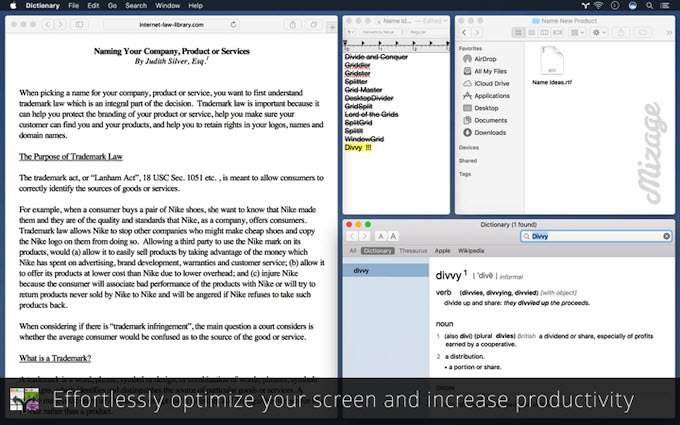Screen dimensions: 680x425
Task: Add a new Safari tab
Action: pyautogui.click(x=332, y=27)
